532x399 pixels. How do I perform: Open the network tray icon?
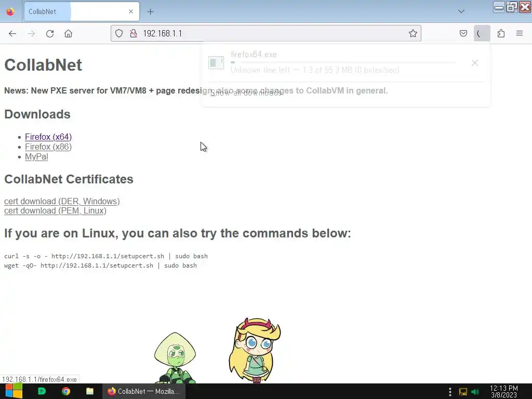point(463,392)
